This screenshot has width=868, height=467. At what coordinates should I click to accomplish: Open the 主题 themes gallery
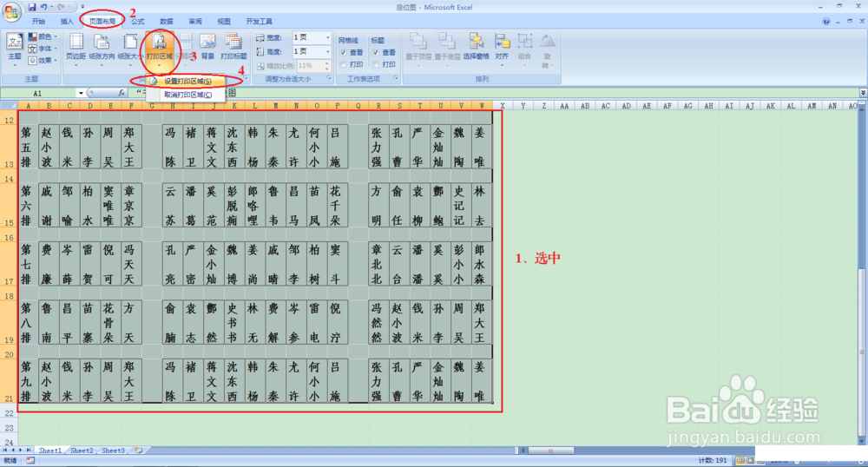[x=15, y=49]
